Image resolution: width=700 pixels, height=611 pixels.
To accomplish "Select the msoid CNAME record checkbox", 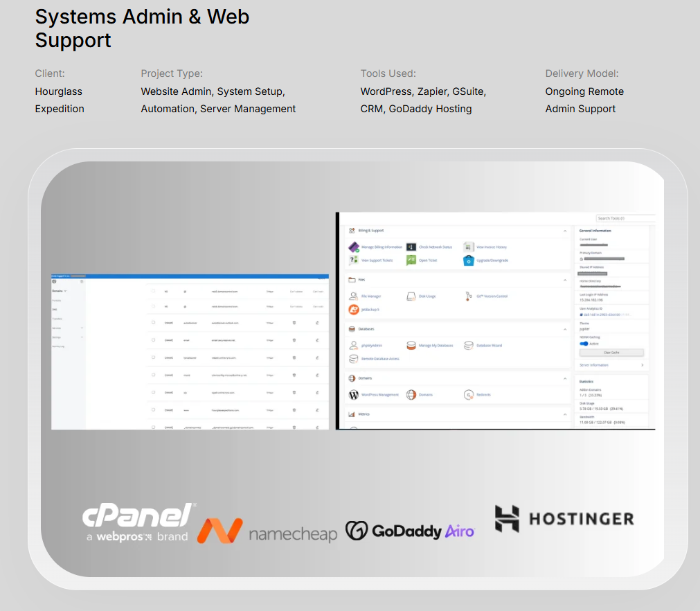I will (153, 375).
